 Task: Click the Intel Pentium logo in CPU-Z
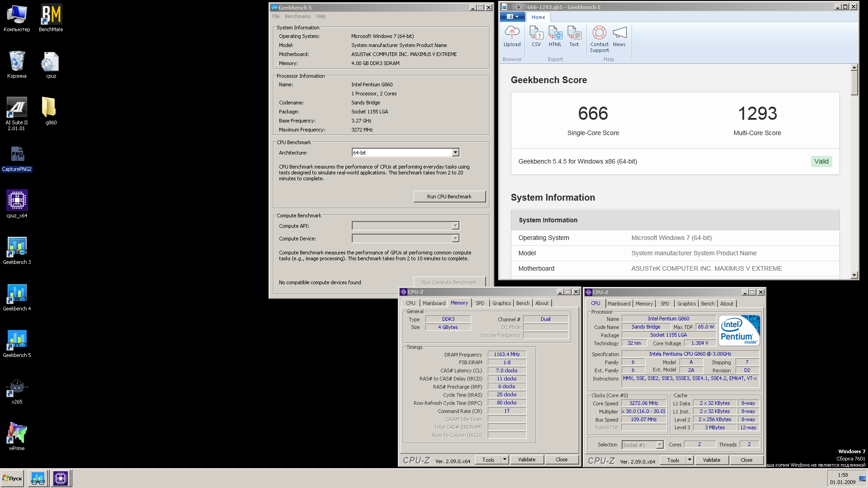(x=740, y=331)
